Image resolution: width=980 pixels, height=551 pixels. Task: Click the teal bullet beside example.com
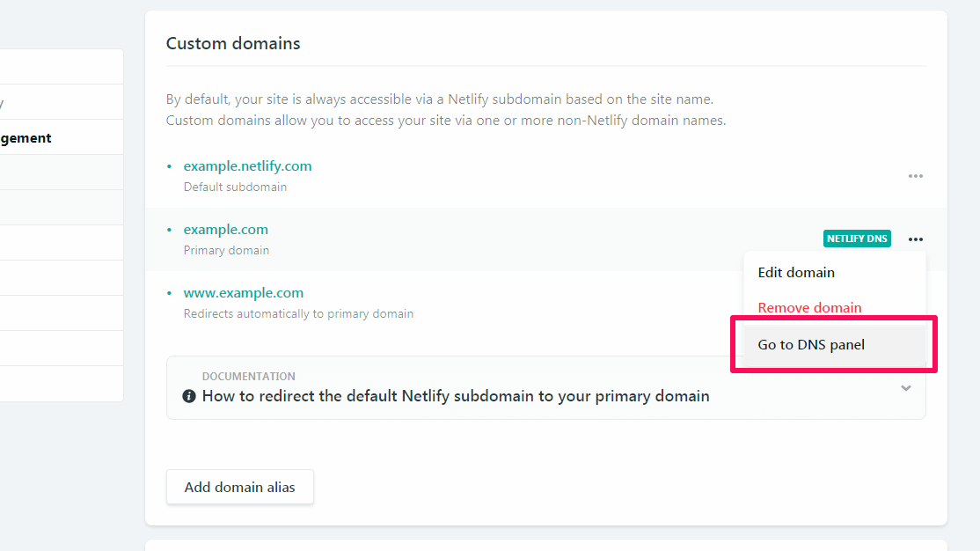pyautogui.click(x=170, y=229)
